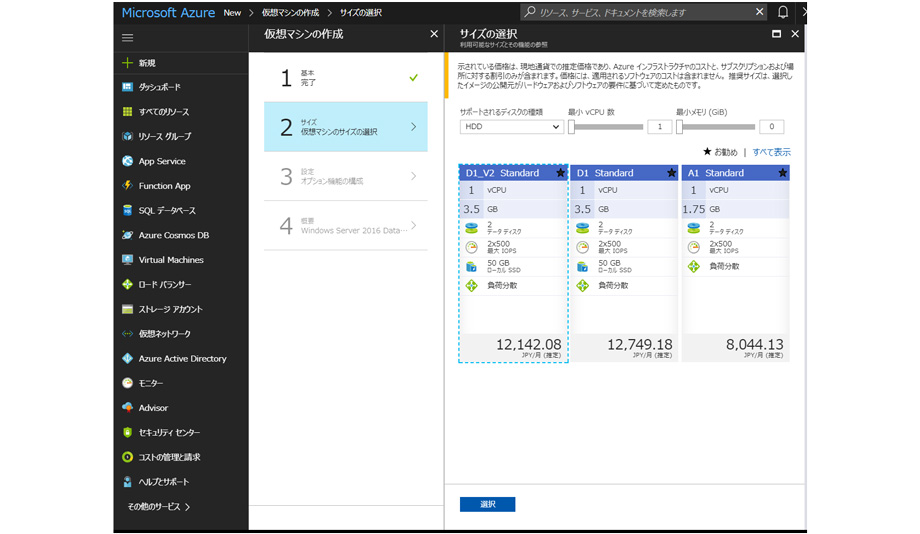
Task: Toggle the star on the D1_V2 Standard card
Action: tap(560, 173)
